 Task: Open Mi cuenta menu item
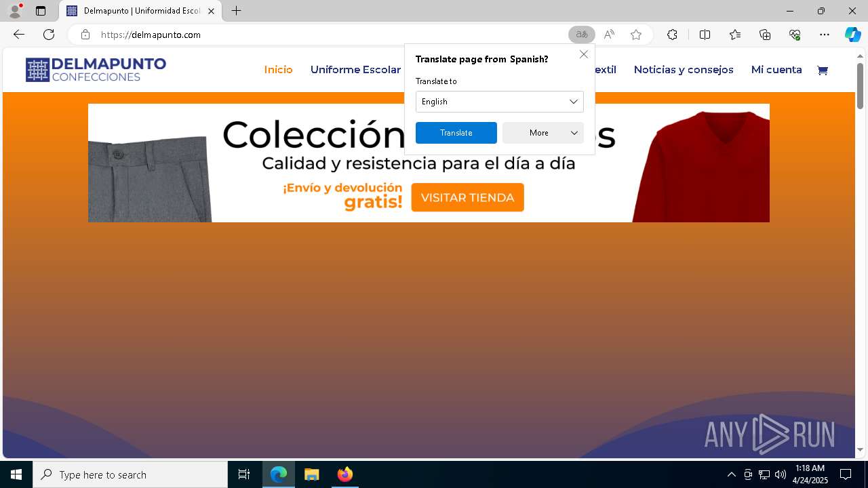coord(776,70)
